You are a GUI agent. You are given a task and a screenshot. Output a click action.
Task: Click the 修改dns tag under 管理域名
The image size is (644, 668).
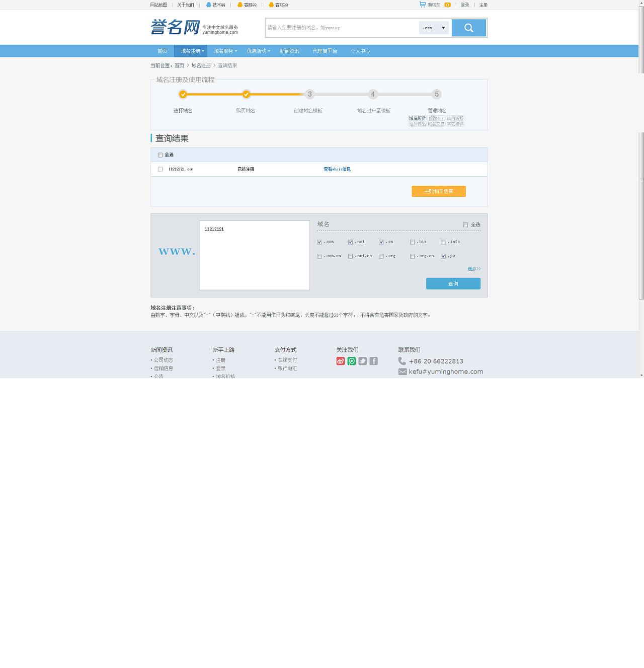436,118
